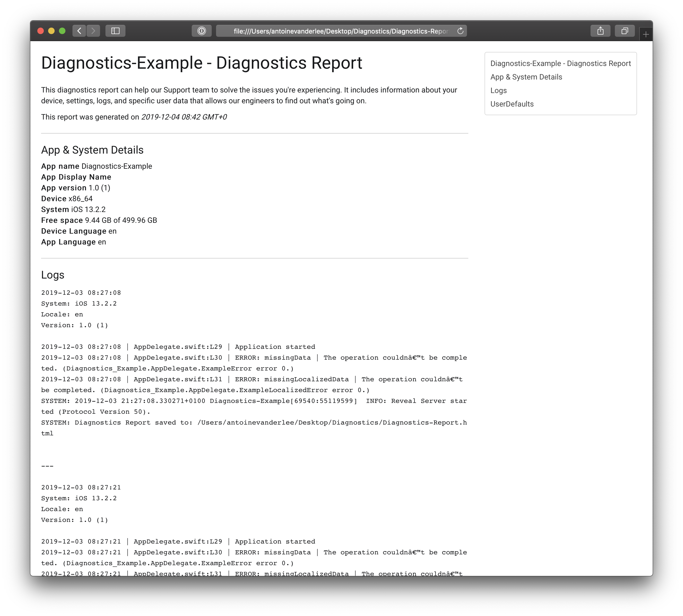Click the yellow minimize window button
This screenshot has width=683, height=616.
pyautogui.click(x=51, y=31)
